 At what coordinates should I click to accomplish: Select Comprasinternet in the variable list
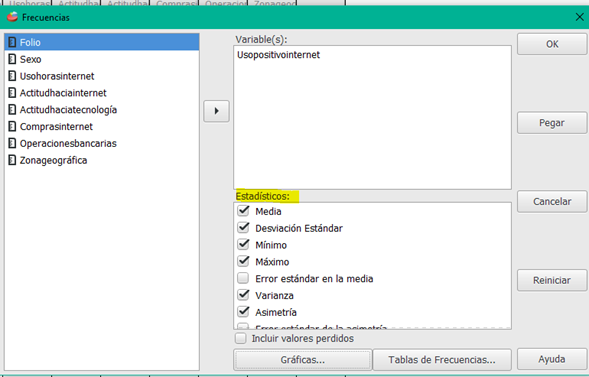(x=102, y=127)
